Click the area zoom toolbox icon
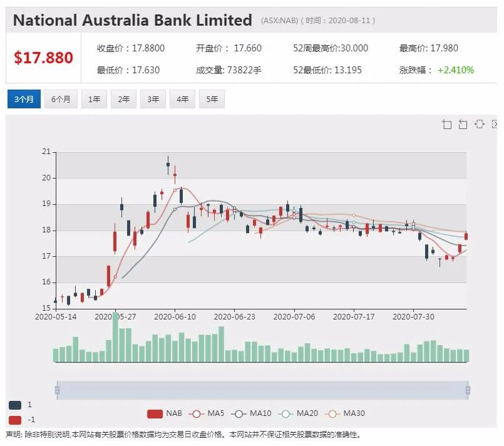The image size is (504, 446). coord(447,124)
